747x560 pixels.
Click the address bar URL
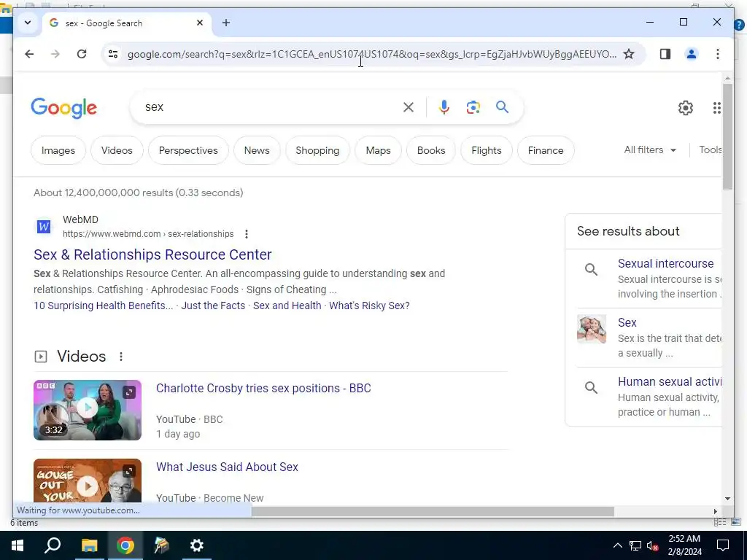pos(371,54)
